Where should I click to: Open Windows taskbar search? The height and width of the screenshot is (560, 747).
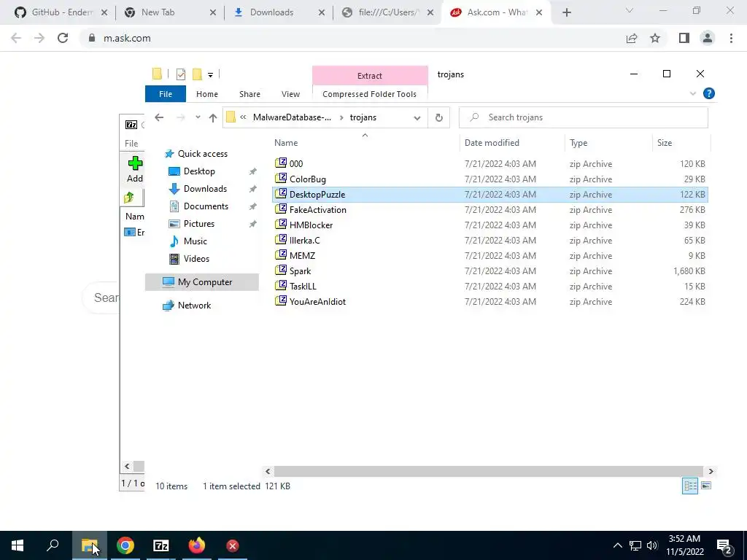(53, 545)
